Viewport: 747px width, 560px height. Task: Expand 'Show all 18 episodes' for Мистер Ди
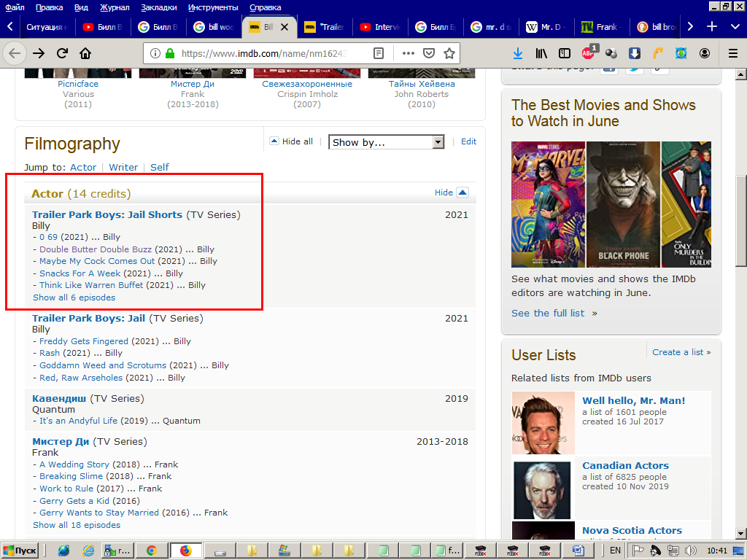[77, 525]
